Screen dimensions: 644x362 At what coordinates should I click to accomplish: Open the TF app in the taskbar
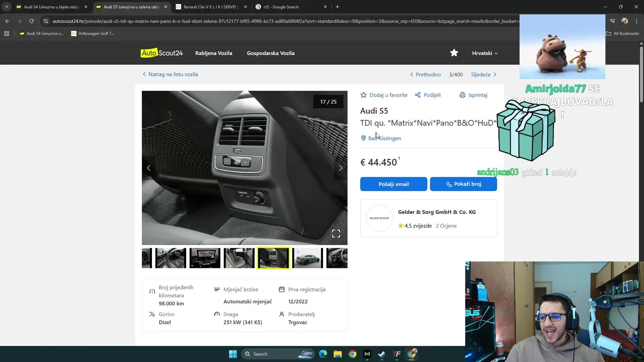(x=396, y=354)
